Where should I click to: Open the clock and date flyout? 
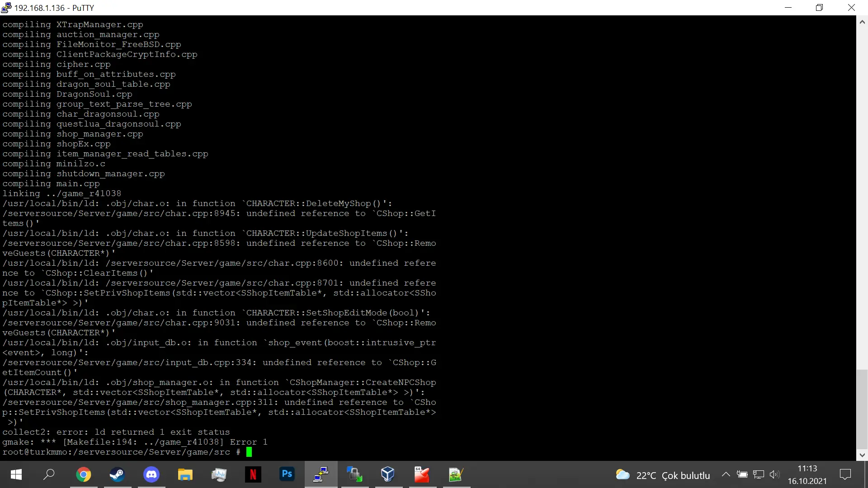pyautogui.click(x=807, y=474)
